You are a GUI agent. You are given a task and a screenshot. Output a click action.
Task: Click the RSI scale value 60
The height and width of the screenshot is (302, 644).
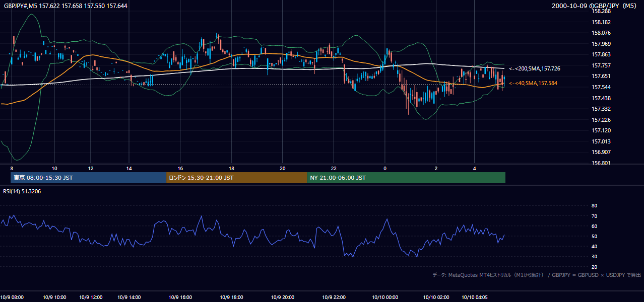tap(594, 226)
